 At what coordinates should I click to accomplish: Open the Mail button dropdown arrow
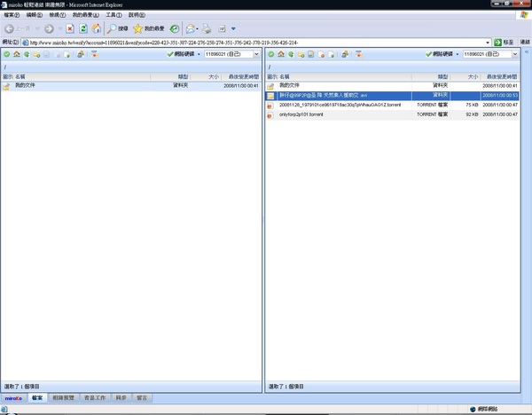(197, 29)
